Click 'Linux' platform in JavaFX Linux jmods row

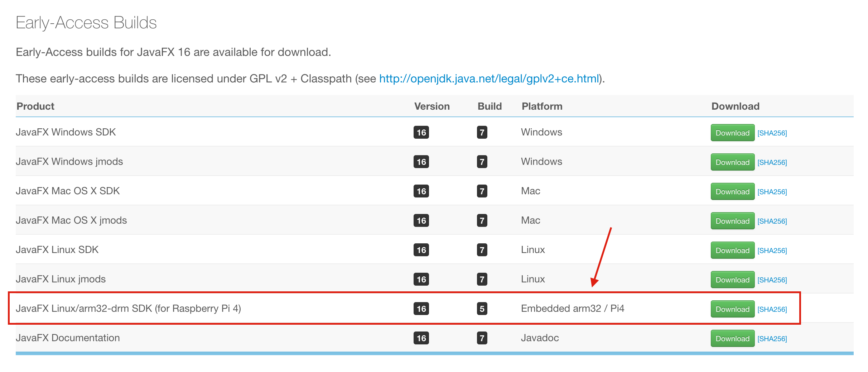click(533, 279)
